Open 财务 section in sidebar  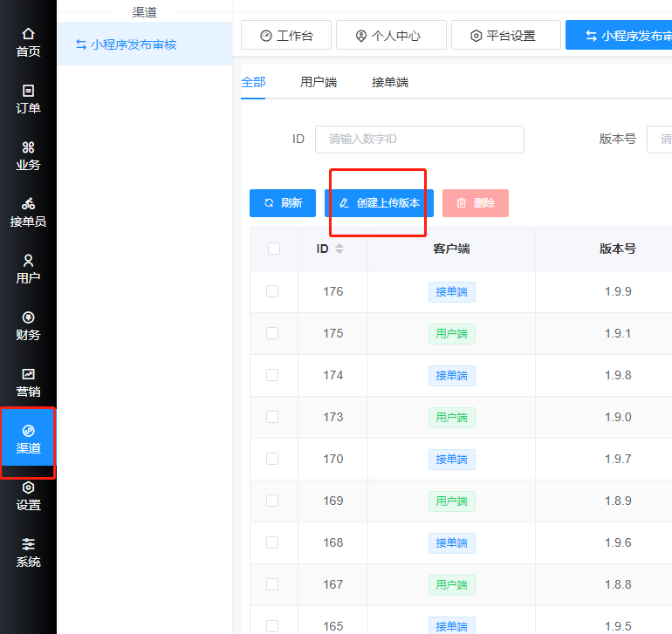[x=28, y=326]
